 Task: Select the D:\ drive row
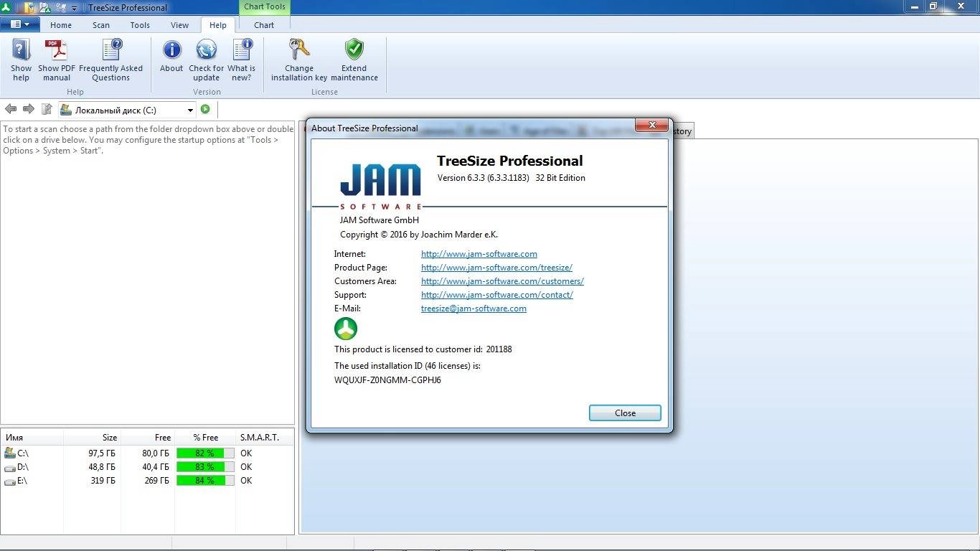tap(147, 466)
